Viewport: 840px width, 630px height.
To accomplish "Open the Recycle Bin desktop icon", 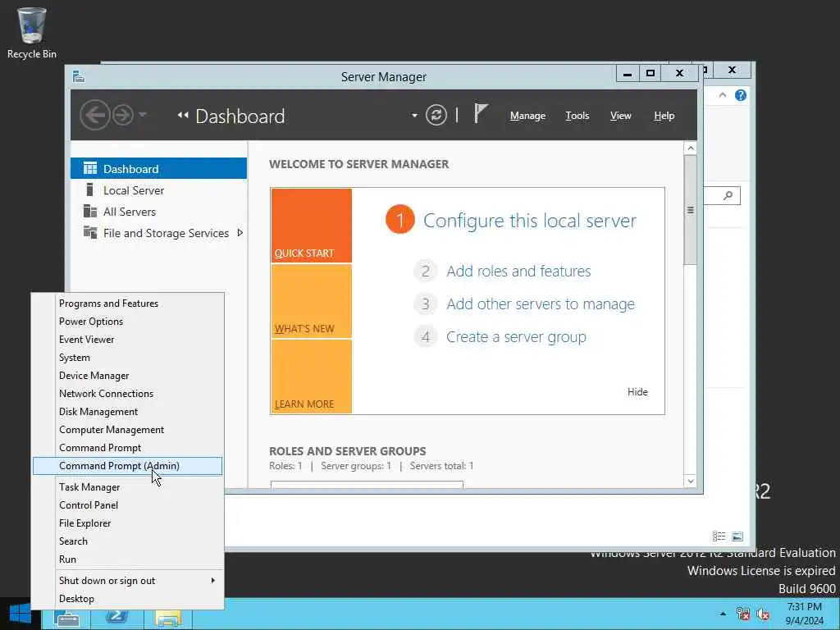I will (32, 32).
